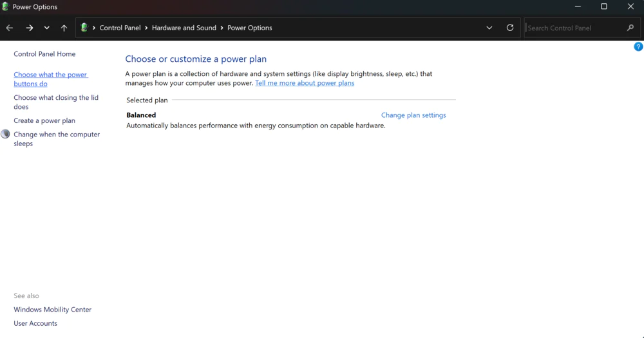
Task: Minimize the Power Options window
Action: tap(578, 6)
